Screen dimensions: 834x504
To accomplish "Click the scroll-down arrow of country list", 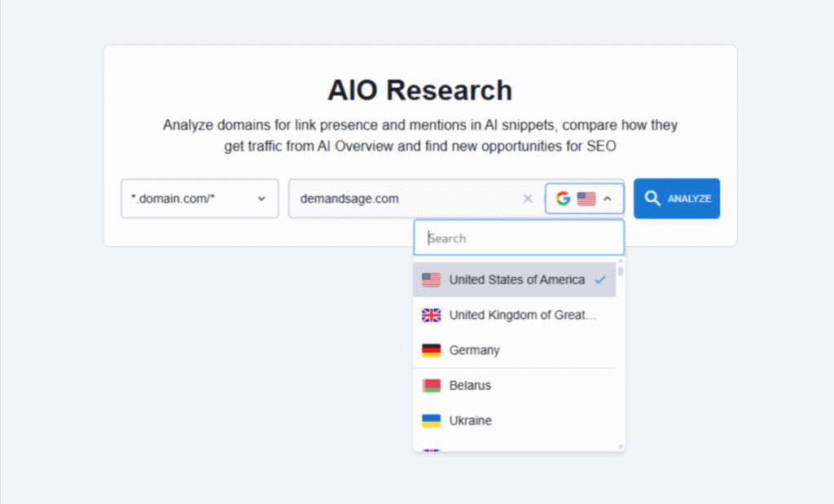I will pos(620,446).
